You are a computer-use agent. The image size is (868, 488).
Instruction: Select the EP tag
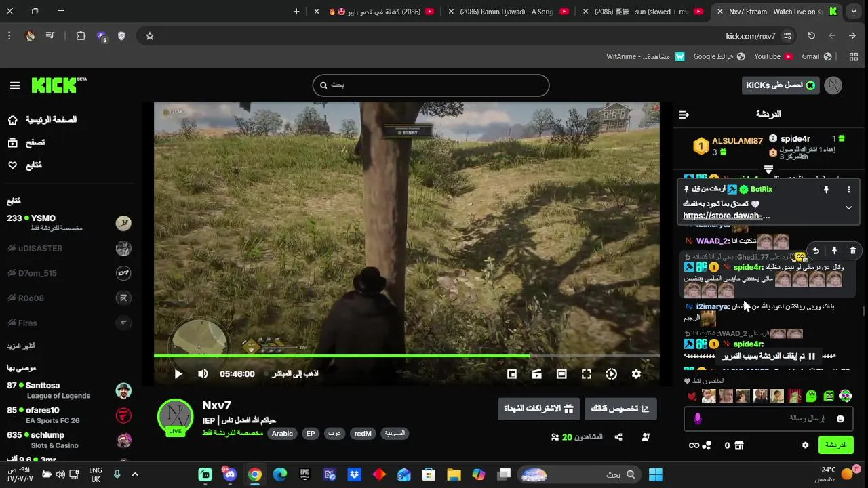(x=310, y=434)
